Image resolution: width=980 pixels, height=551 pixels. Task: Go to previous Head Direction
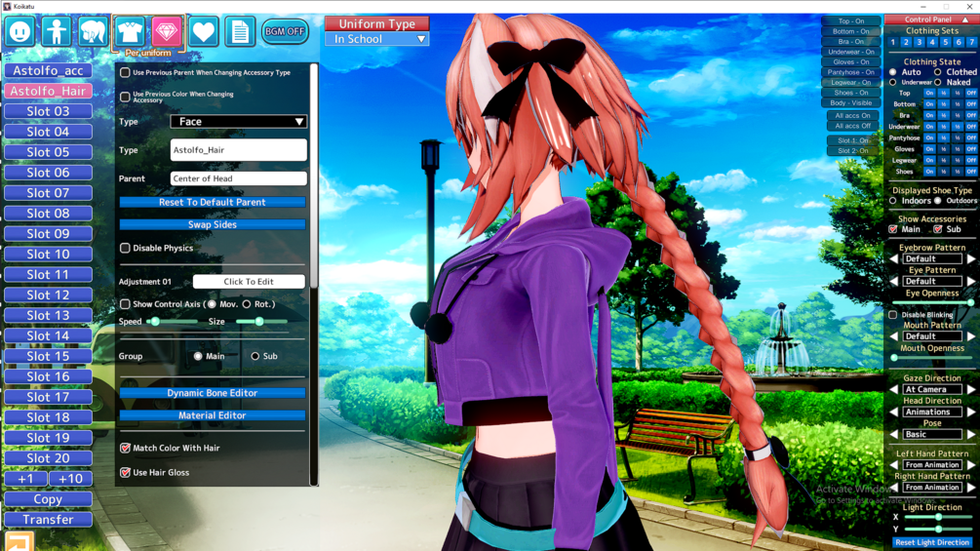click(x=894, y=412)
